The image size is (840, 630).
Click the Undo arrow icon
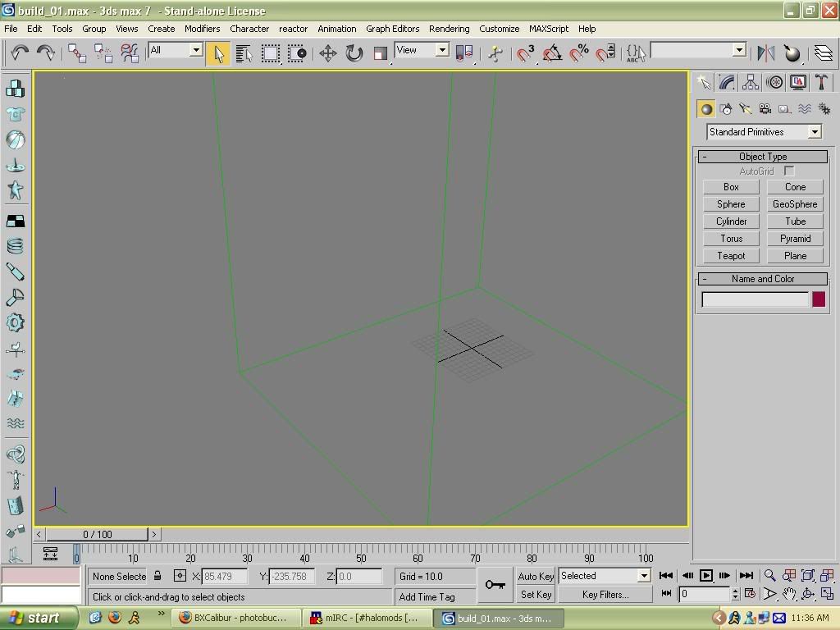[20, 52]
